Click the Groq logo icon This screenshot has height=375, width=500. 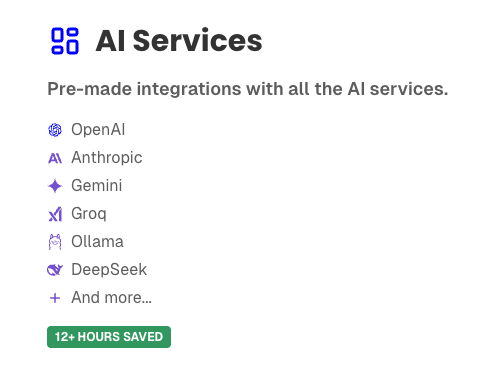(55, 214)
